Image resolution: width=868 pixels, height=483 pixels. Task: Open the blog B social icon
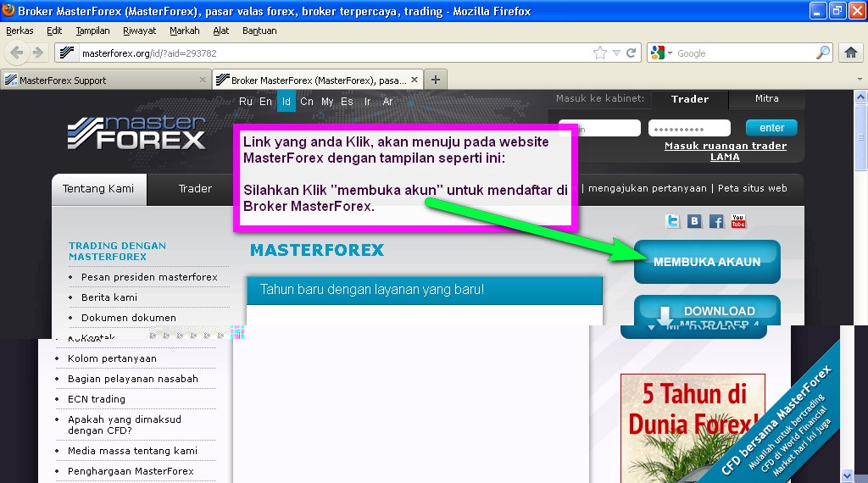coord(694,222)
